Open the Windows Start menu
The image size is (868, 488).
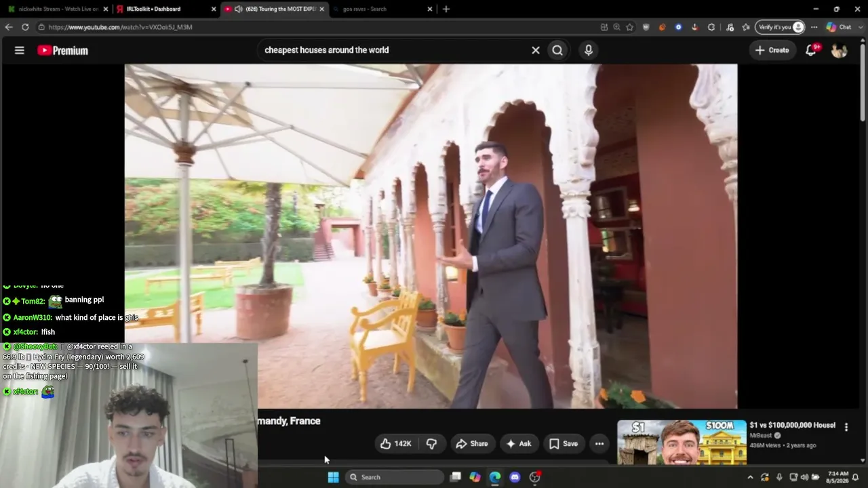pos(333,477)
